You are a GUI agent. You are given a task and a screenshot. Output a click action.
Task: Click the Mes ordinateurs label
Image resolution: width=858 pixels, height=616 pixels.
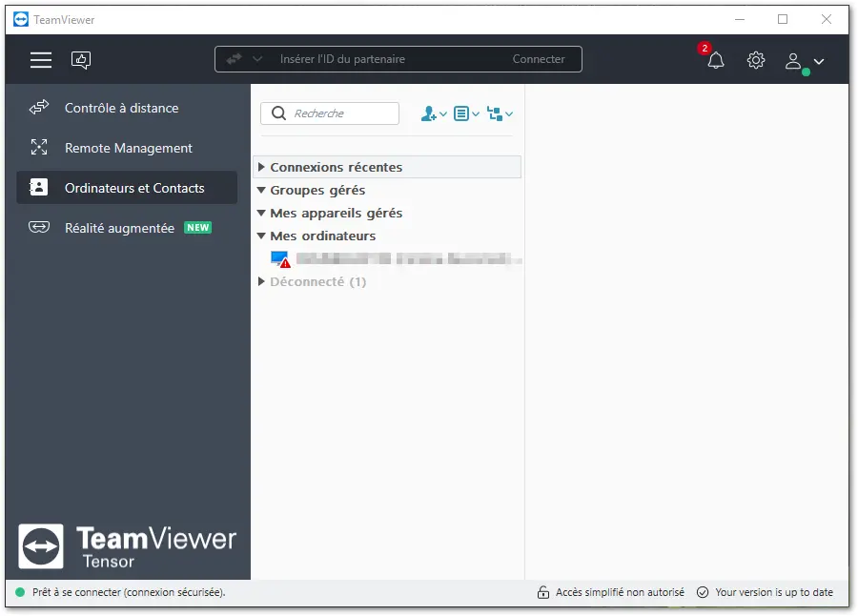click(323, 236)
